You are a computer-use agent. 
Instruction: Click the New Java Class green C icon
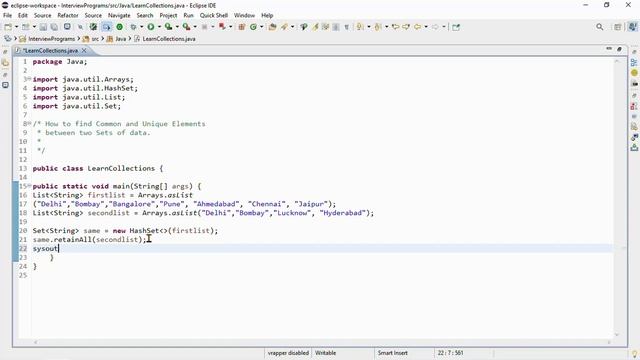[x=253, y=27]
